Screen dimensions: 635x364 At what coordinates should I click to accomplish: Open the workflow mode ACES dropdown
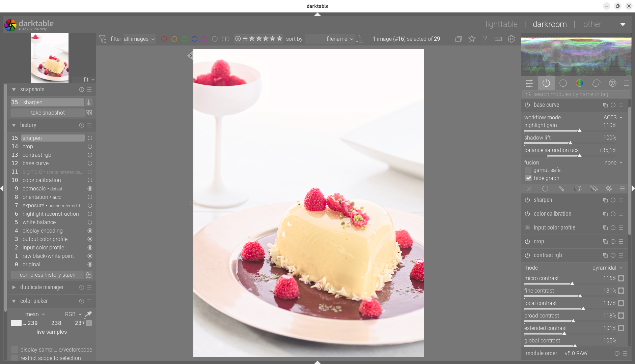612,117
